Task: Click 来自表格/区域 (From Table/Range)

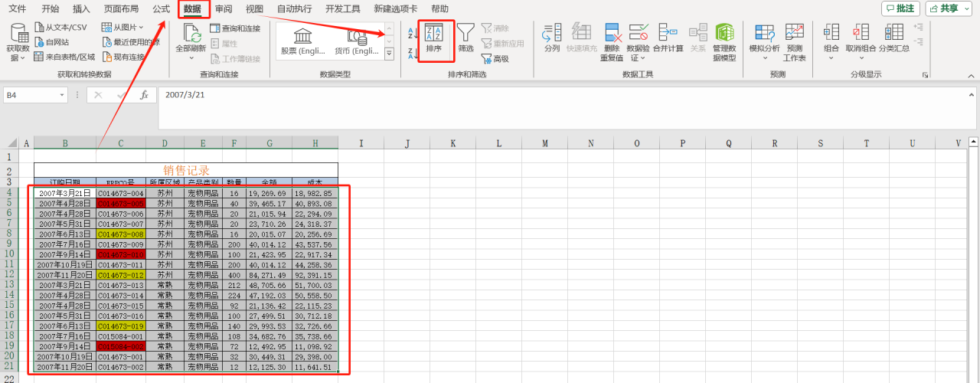Action: coord(65,57)
